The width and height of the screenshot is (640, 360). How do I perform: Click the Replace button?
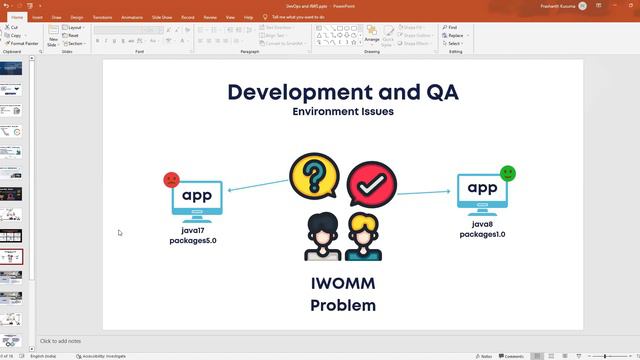(456, 35)
